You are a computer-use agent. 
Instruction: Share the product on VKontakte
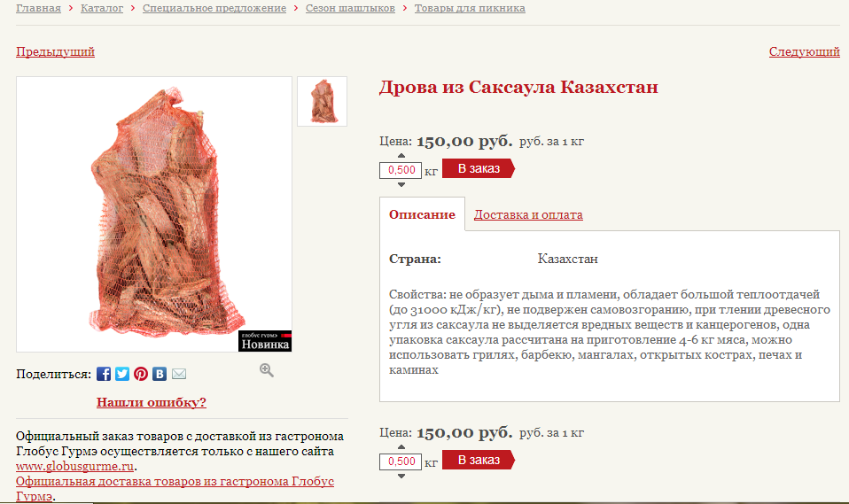(160, 374)
